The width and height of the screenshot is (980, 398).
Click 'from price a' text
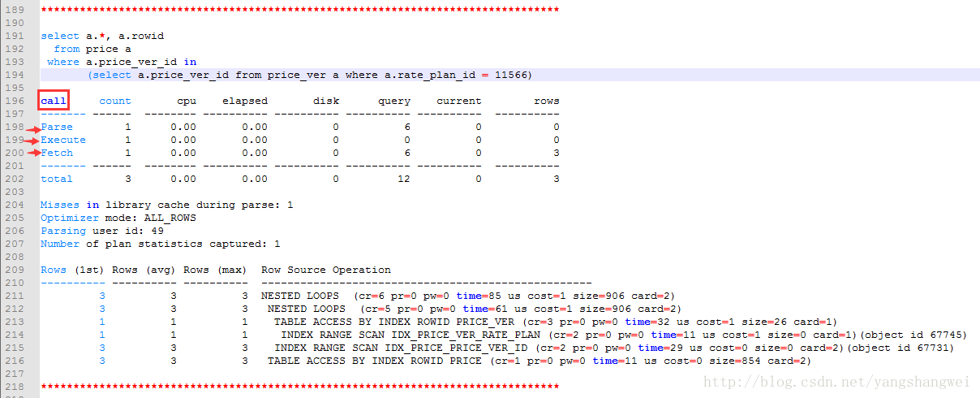click(x=92, y=49)
